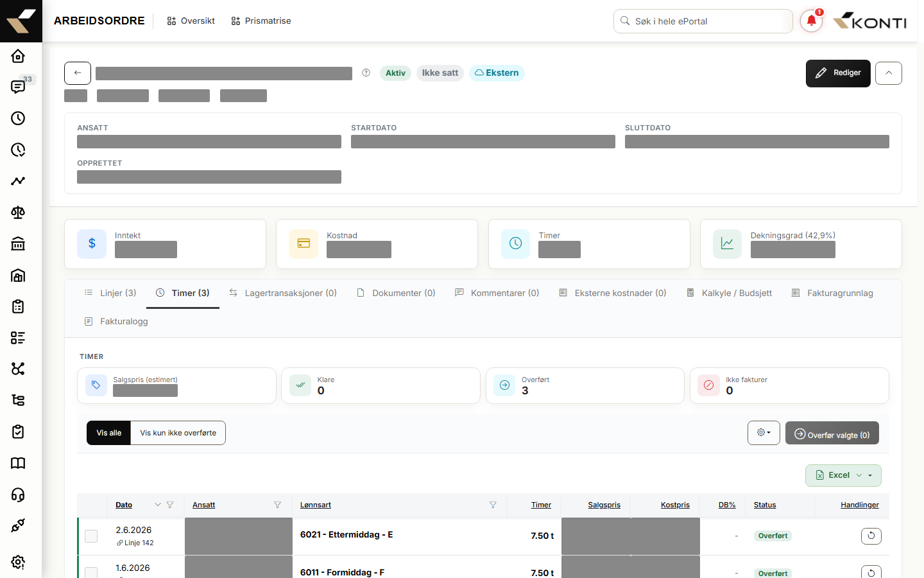Open the gear settings dropdown above the table
Screen dimensions: 924x578
coord(764,433)
